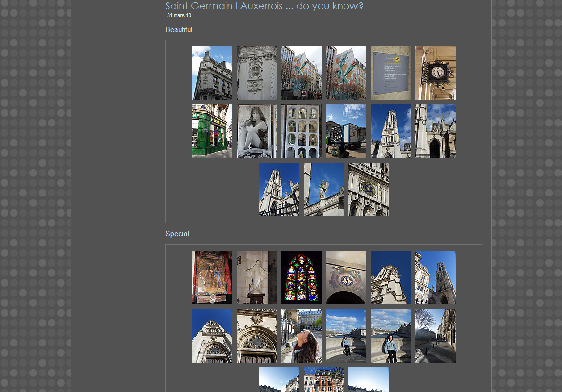The image size is (562, 392).
Task: Open the La Poste sign plaque photo
Action: click(x=390, y=73)
